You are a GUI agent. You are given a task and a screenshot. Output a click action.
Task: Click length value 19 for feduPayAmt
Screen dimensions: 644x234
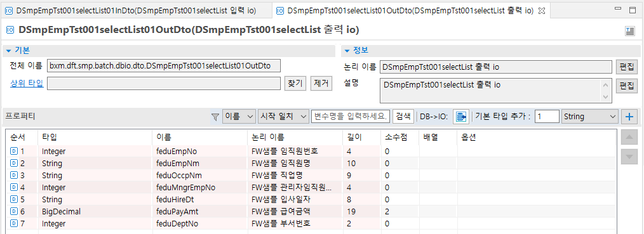pyautogui.click(x=362, y=212)
